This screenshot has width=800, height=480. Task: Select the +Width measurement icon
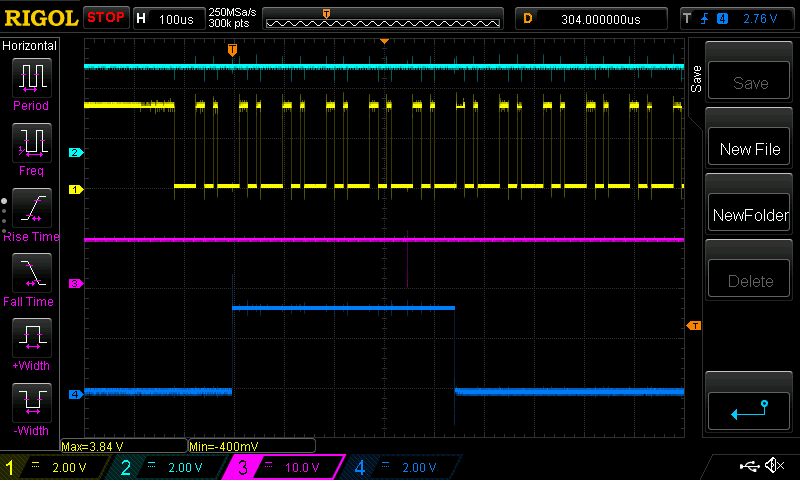[x=31, y=337]
